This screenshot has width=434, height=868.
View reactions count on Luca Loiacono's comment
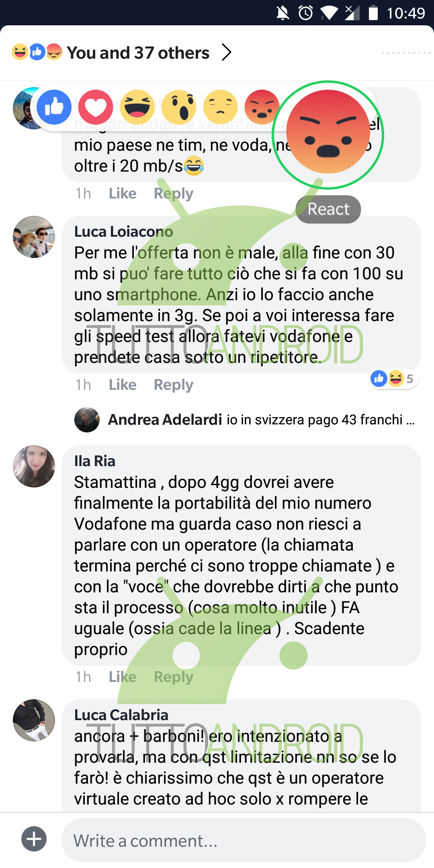394,379
